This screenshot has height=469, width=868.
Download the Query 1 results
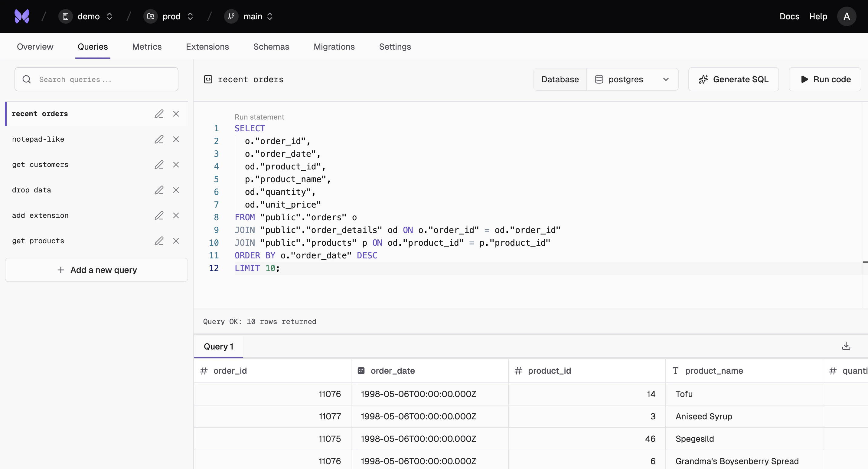(846, 346)
